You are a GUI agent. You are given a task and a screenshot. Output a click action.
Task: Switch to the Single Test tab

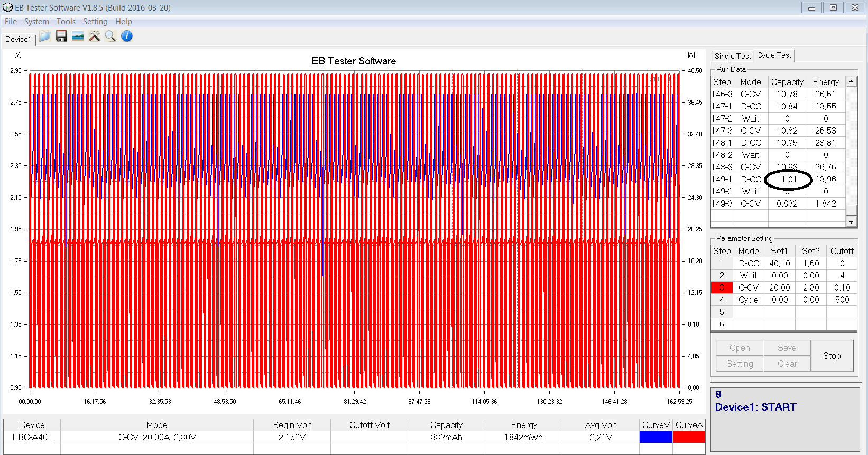[732, 56]
